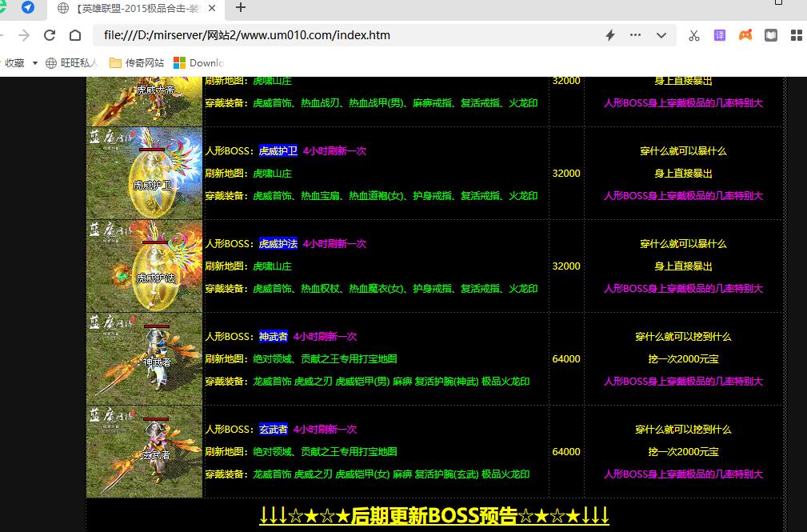Click the blue-highlighted boss name 神武者
This screenshot has height=532, width=807.
pyautogui.click(x=274, y=336)
